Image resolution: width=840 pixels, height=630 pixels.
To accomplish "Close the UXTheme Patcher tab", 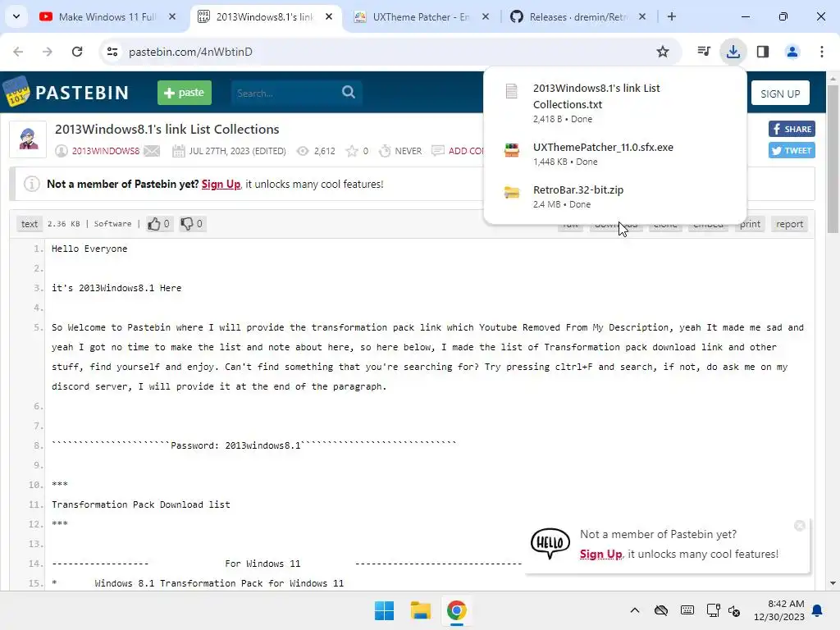I will (x=486, y=16).
